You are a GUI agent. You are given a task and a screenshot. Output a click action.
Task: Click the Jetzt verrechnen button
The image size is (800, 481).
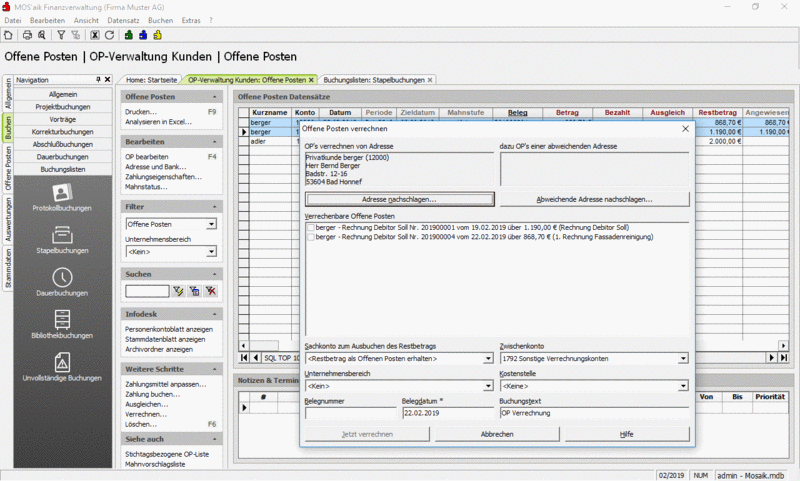point(367,435)
